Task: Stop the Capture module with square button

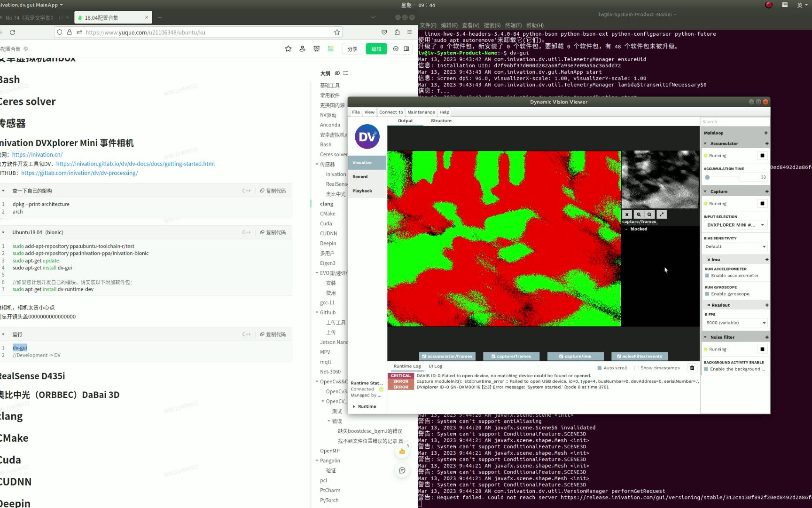Action: click(762, 204)
